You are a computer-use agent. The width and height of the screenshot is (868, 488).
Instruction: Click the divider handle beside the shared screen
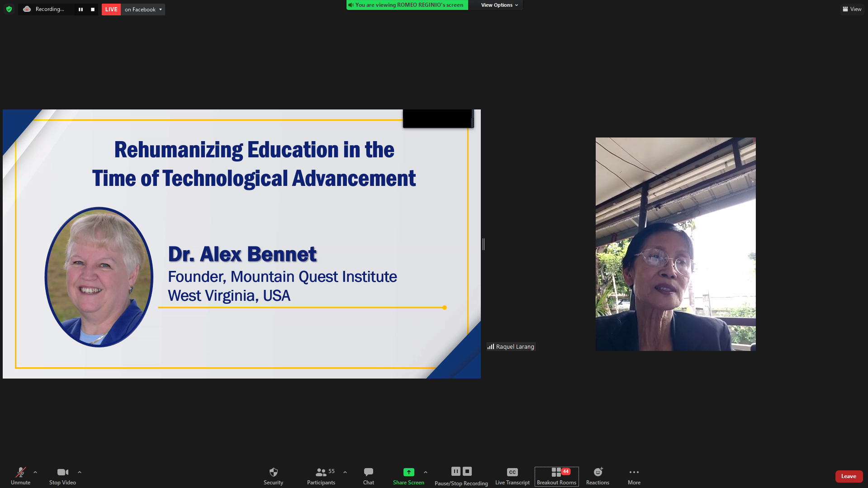point(484,244)
